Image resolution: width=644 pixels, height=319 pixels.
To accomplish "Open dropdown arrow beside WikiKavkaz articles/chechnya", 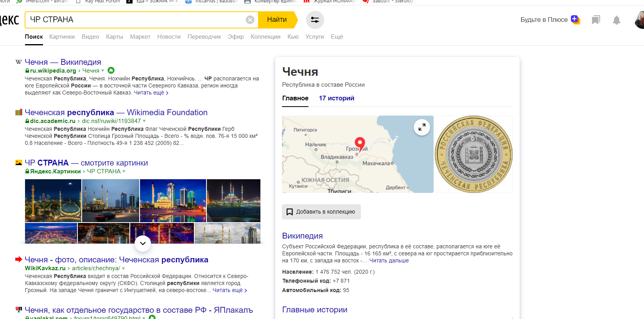I will 124,268.
